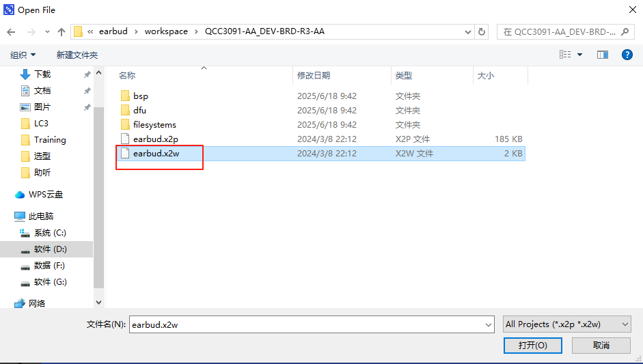643x364 pixels.
Task: Expand address bar history dropdown
Action: point(467,32)
